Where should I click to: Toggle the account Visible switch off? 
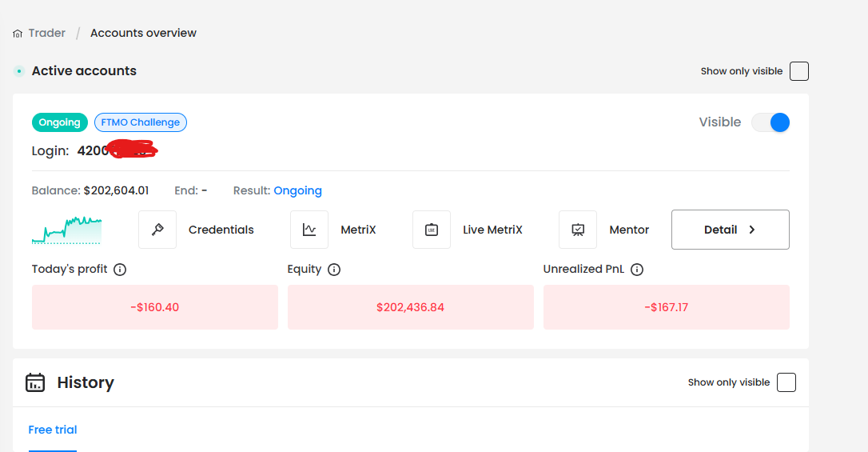click(x=770, y=122)
